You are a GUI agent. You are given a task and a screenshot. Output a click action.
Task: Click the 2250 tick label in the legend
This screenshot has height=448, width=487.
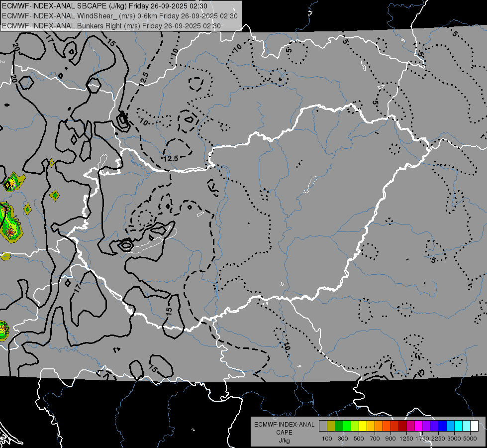click(x=438, y=439)
